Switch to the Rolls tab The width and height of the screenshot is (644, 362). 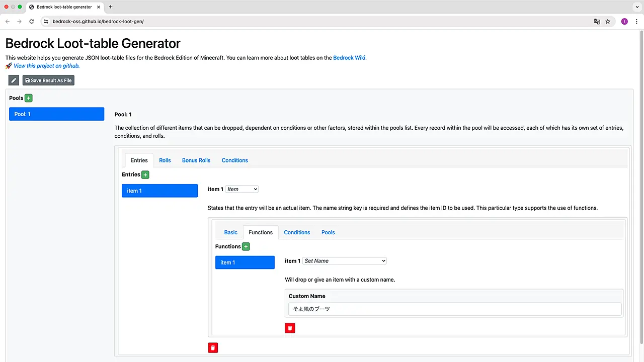point(165,160)
